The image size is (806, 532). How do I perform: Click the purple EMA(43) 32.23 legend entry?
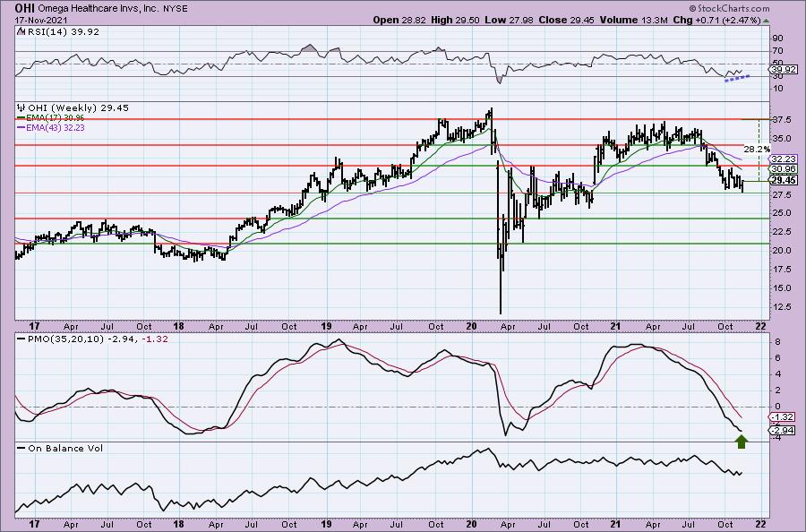[51, 127]
